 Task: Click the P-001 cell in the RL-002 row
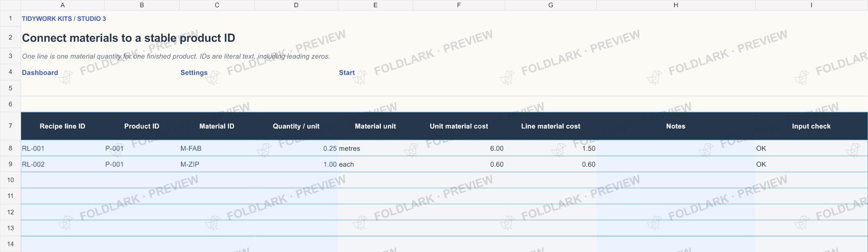coord(142,164)
